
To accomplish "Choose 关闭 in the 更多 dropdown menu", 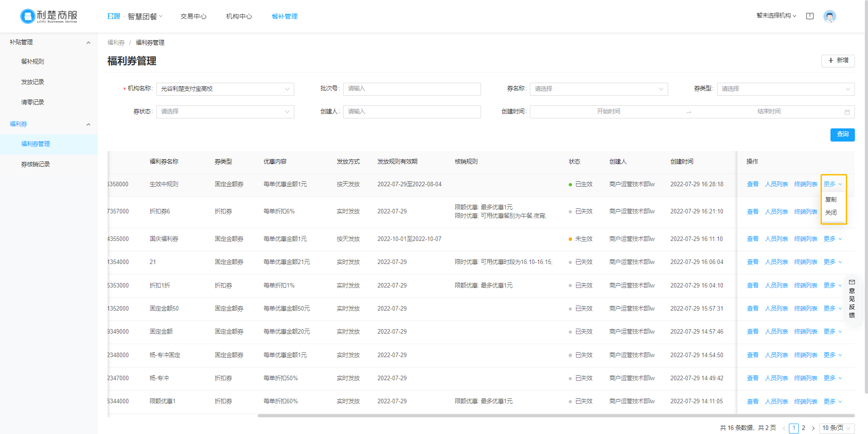I will (x=830, y=212).
